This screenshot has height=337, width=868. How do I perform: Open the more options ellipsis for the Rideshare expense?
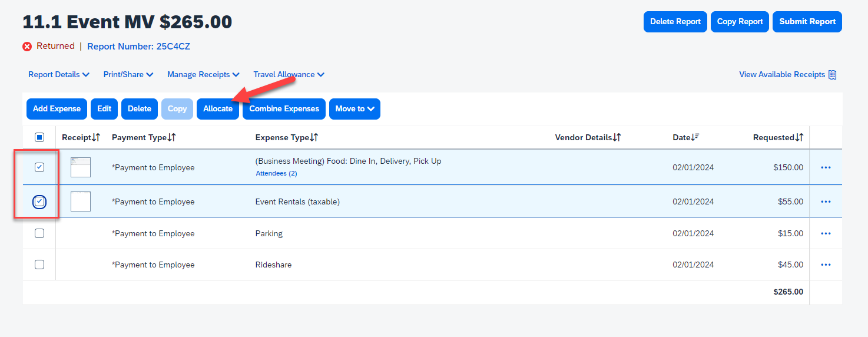coord(826,265)
